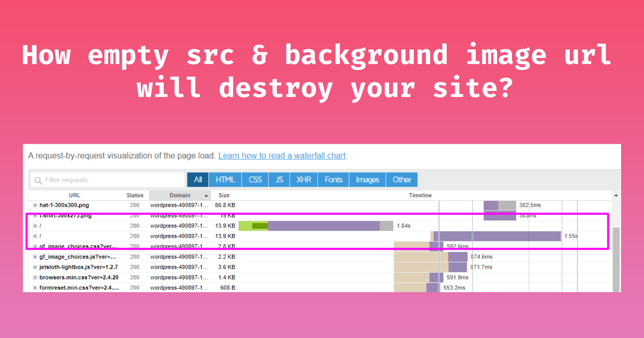Click the URL column header

pyautogui.click(x=74, y=195)
